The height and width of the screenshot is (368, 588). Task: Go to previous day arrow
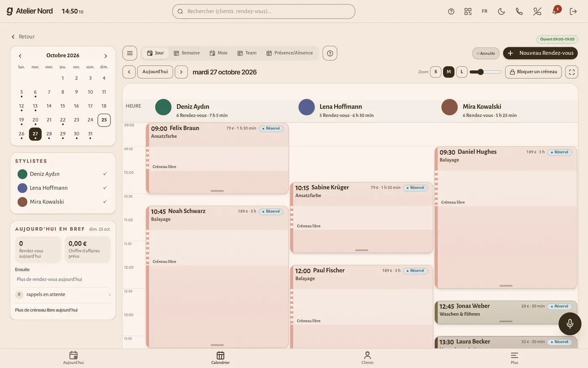click(129, 72)
